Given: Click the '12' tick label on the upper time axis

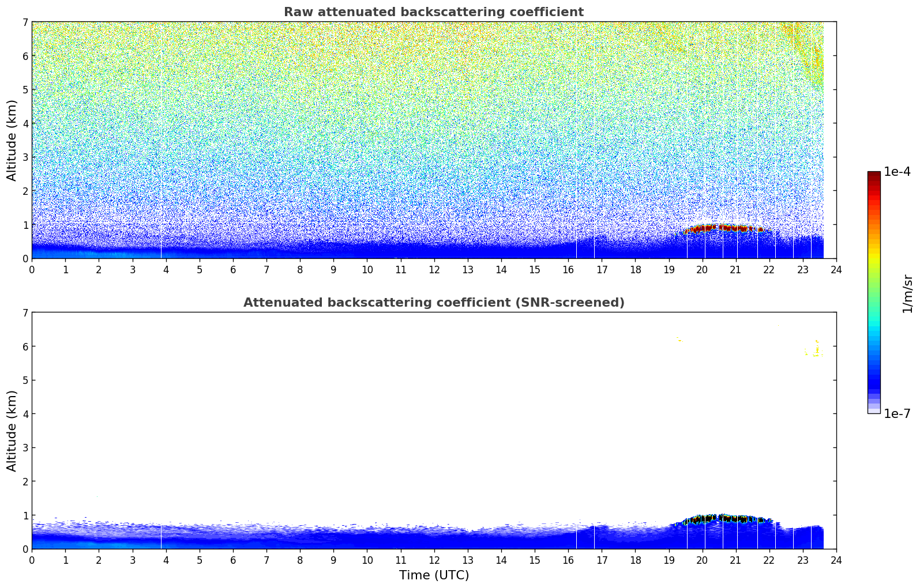Looking at the screenshot, I should pyautogui.click(x=434, y=270).
